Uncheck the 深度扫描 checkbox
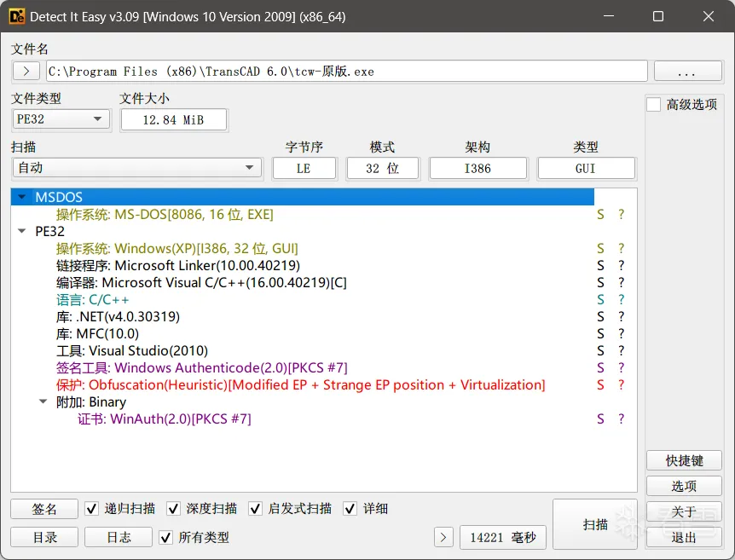 [173, 509]
